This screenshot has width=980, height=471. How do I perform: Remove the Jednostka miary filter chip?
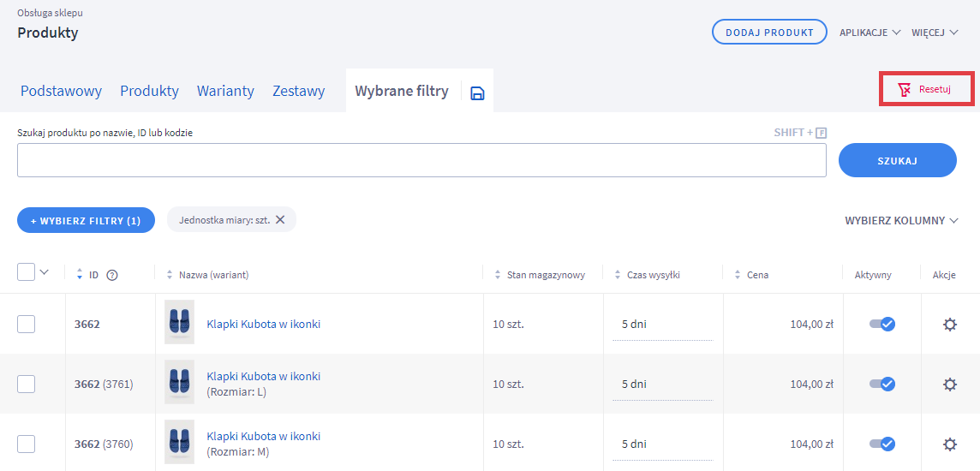point(280,220)
